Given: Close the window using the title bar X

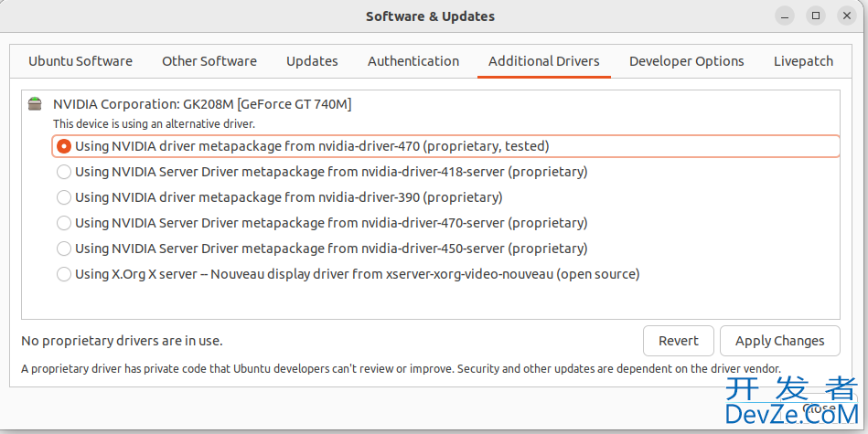Looking at the screenshot, I should [847, 16].
